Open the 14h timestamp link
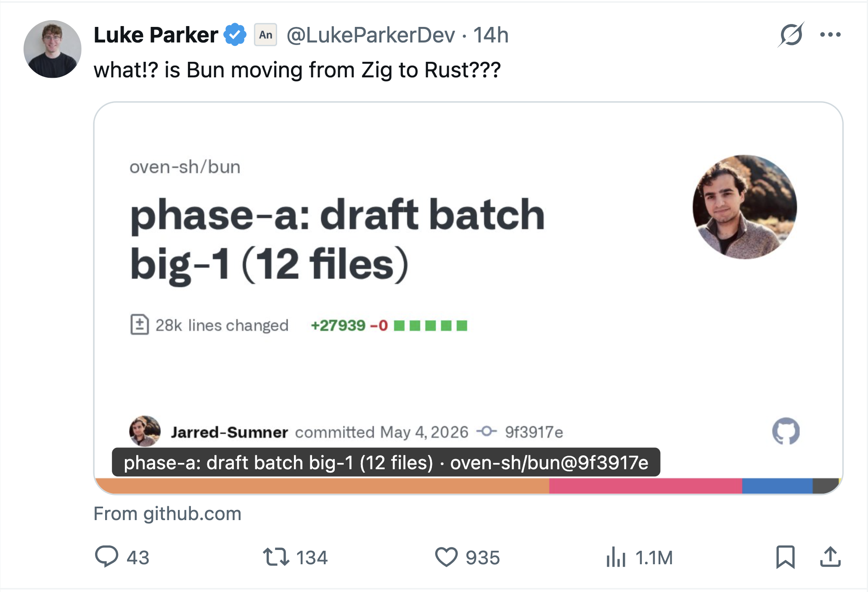Viewport: 868px width, 592px height. [491, 35]
